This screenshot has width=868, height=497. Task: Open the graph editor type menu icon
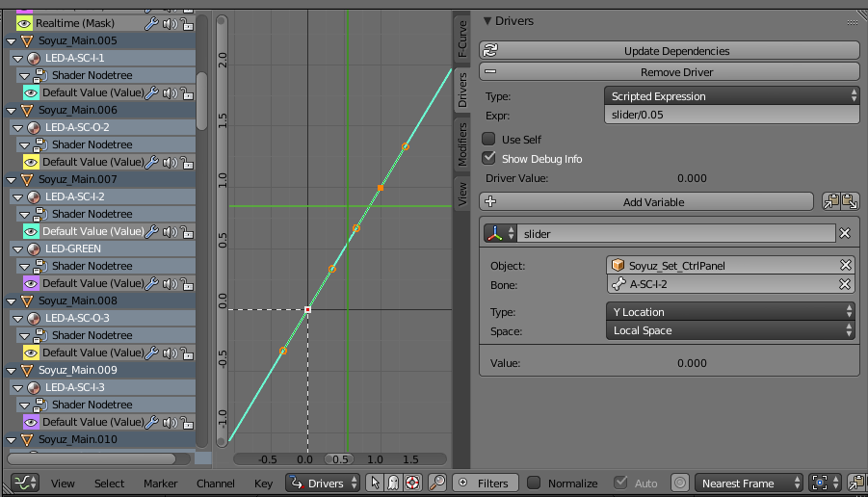click(26, 483)
